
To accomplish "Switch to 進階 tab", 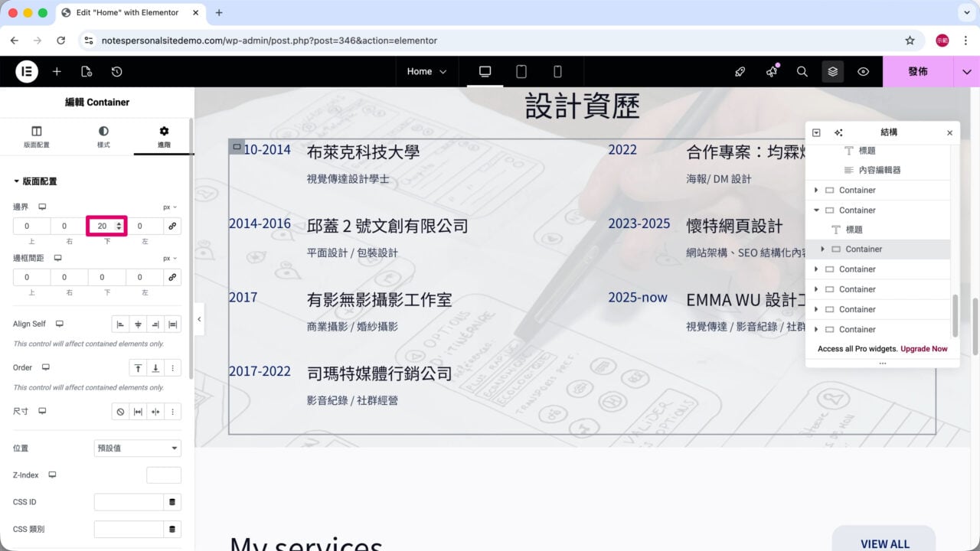I will [164, 137].
